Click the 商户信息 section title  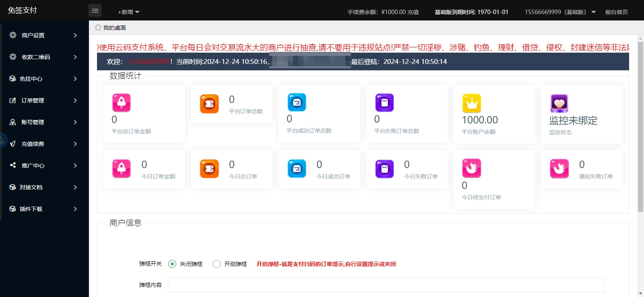126,223
